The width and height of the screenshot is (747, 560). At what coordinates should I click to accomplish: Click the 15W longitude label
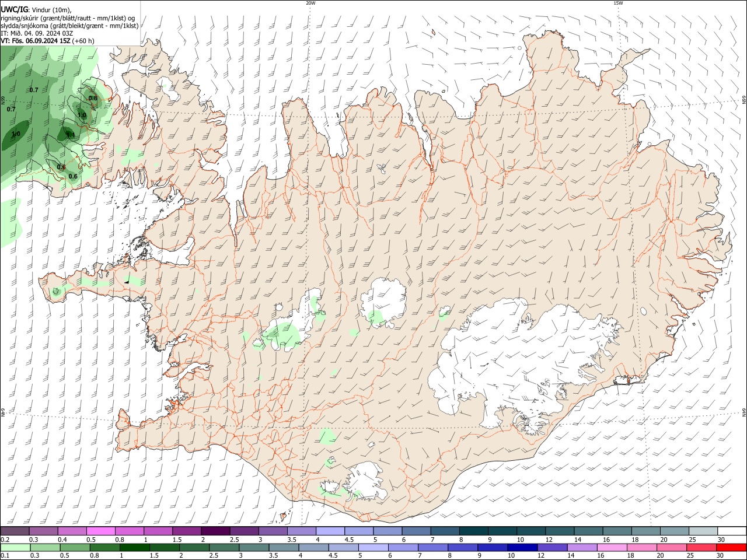tap(618, 3)
